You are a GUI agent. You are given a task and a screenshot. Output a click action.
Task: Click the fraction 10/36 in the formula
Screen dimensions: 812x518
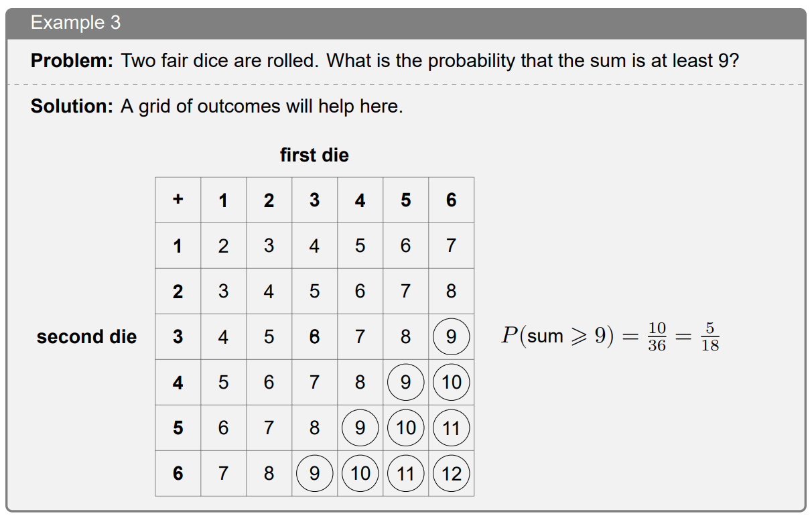coord(657,336)
